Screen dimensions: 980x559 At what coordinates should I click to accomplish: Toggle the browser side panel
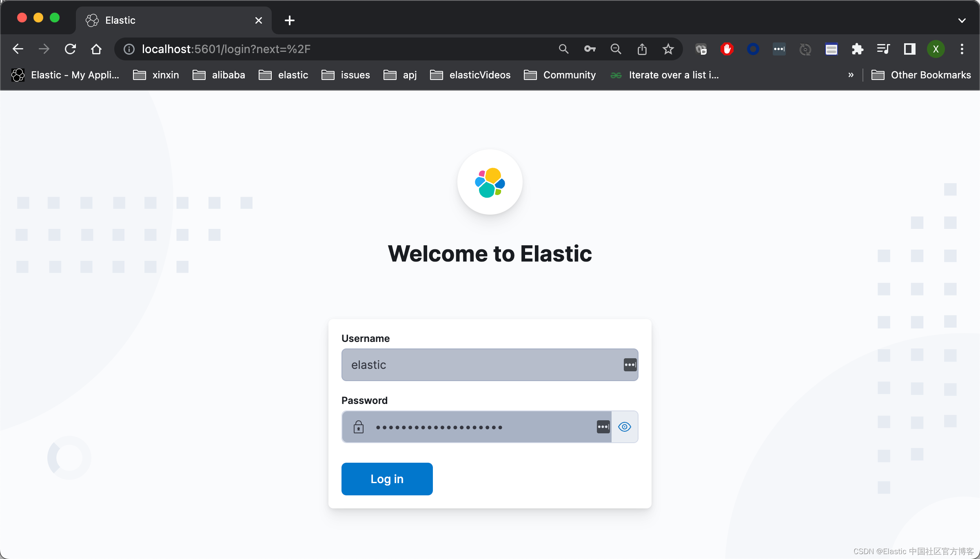click(x=909, y=49)
